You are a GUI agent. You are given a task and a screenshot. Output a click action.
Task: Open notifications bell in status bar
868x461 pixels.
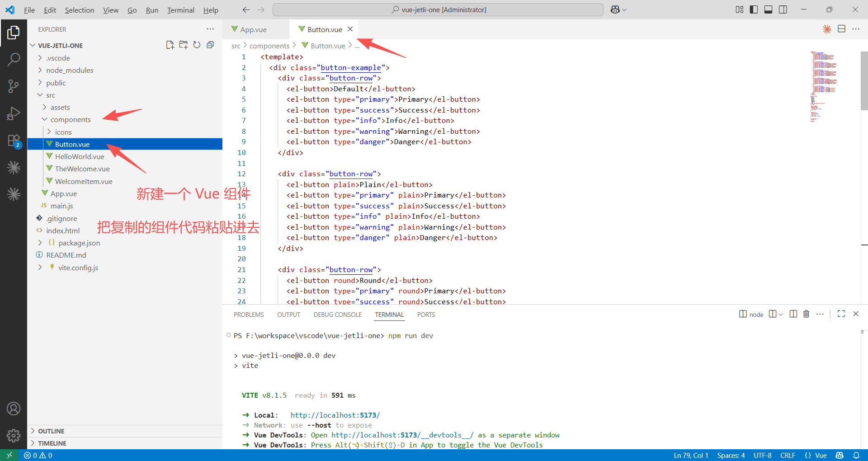click(856, 455)
